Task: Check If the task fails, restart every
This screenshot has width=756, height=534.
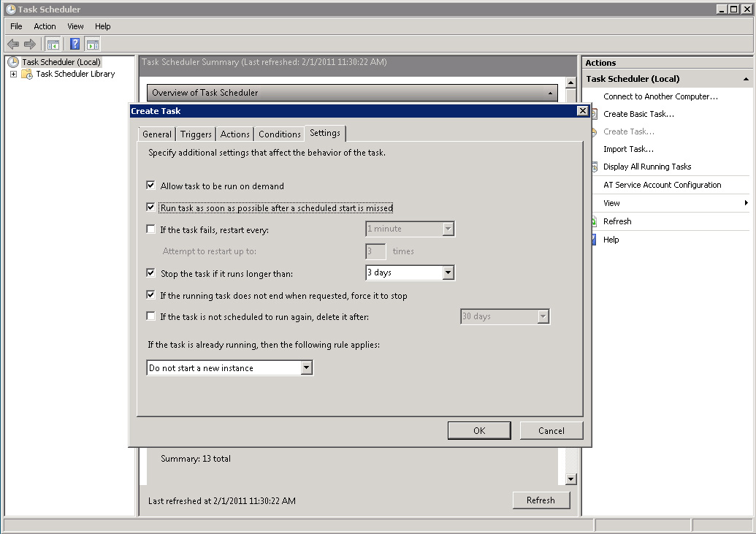Action: 151,229
